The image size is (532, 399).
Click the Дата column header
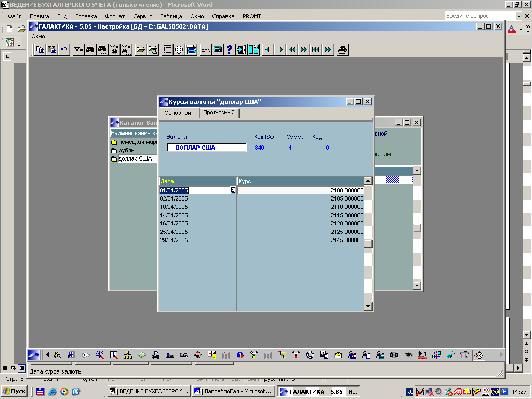[x=198, y=181]
